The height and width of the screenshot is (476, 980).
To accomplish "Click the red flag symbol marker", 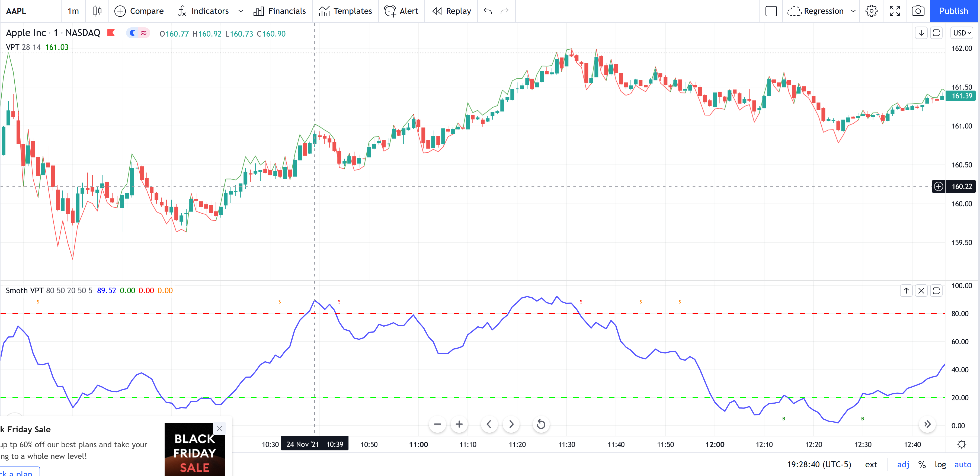I will pyautogui.click(x=111, y=33).
